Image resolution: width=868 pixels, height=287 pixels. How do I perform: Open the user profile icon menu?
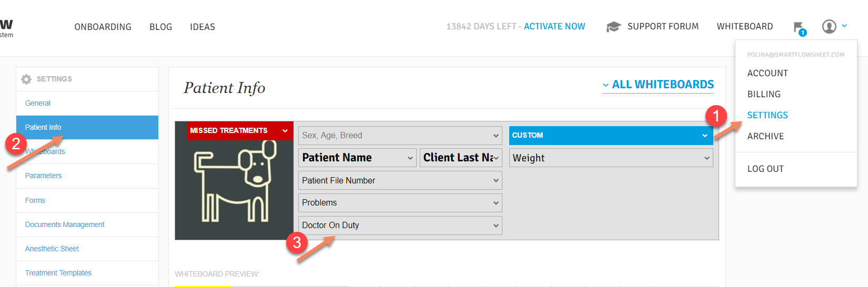[829, 26]
